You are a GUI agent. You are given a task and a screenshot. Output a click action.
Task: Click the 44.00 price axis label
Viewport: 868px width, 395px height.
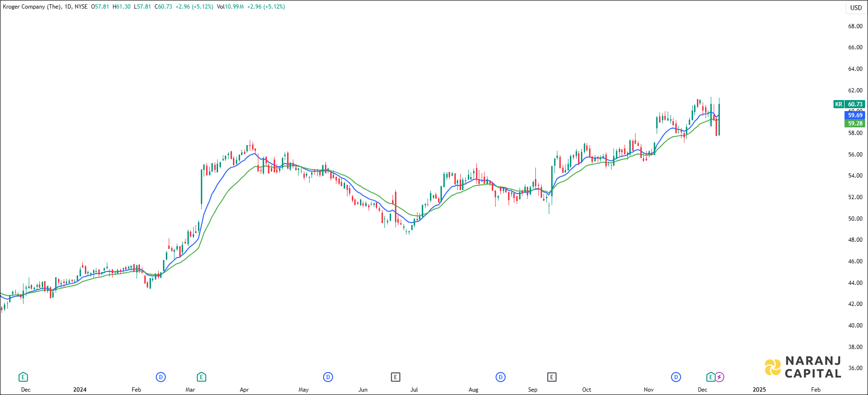click(855, 283)
